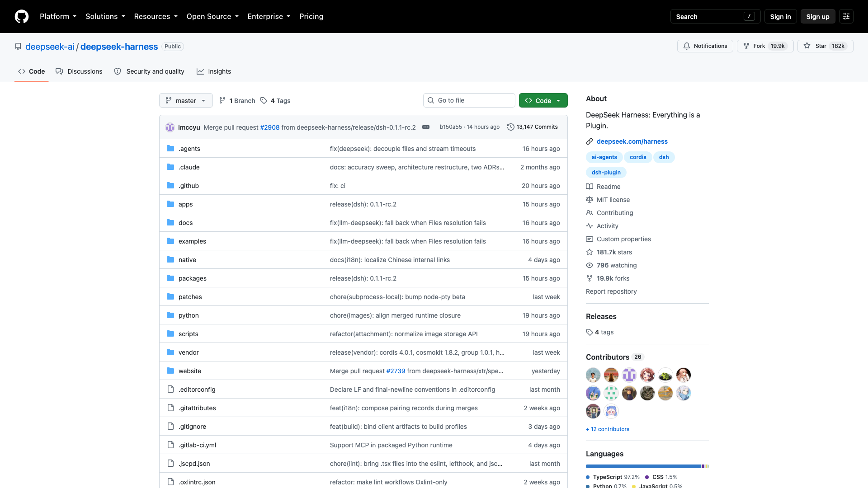Open the .jscpd.json file
This screenshot has width=868, height=488.
tap(194, 464)
